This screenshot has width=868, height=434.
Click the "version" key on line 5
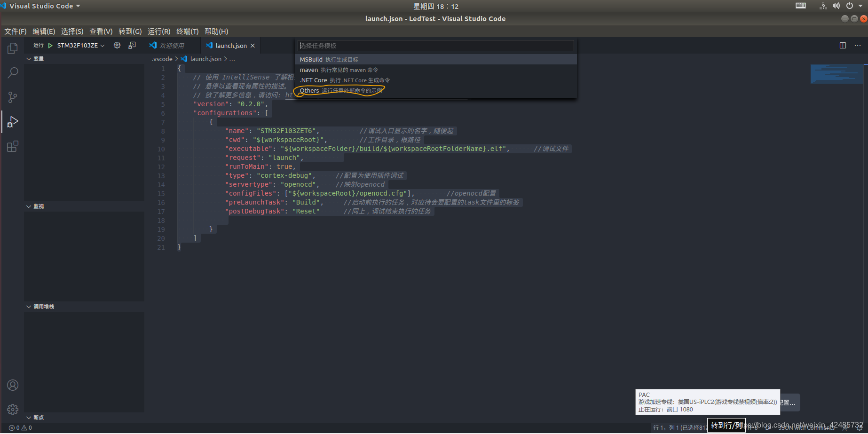[x=211, y=104]
